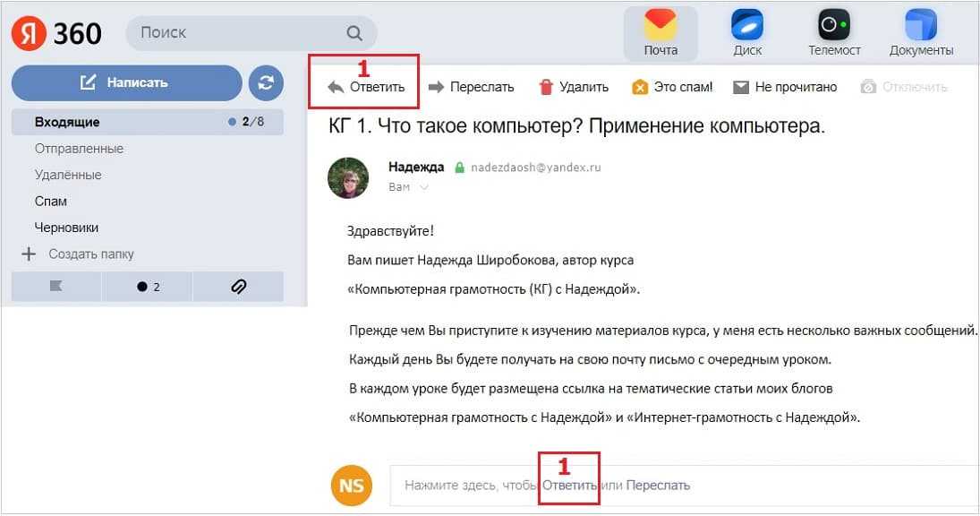Filter messages with attachments paperclip icon
The image size is (980, 516).
[238, 287]
